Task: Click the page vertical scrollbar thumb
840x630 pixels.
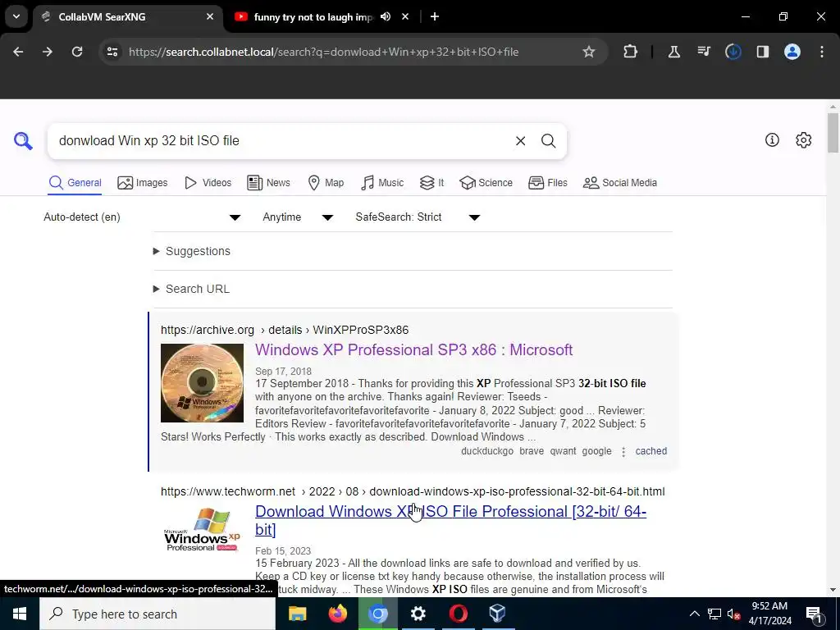Action: pyautogui.click(x=833, y=132)
